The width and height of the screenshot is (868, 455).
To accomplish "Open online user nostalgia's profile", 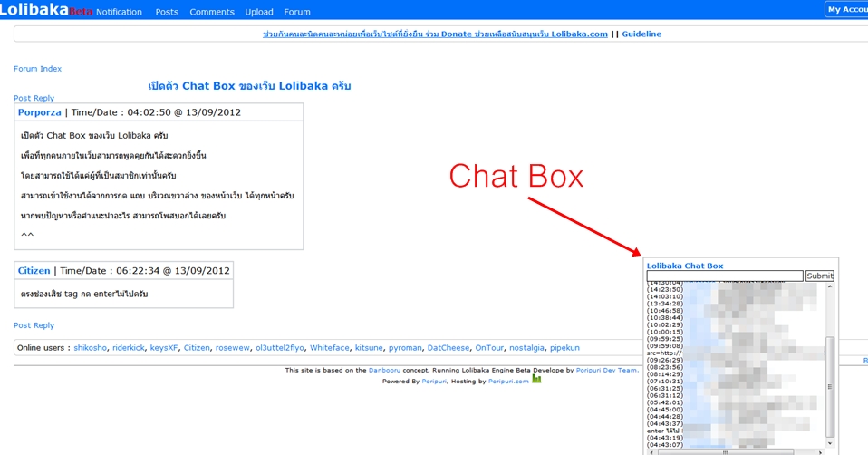I will click(x=526, y=348).
